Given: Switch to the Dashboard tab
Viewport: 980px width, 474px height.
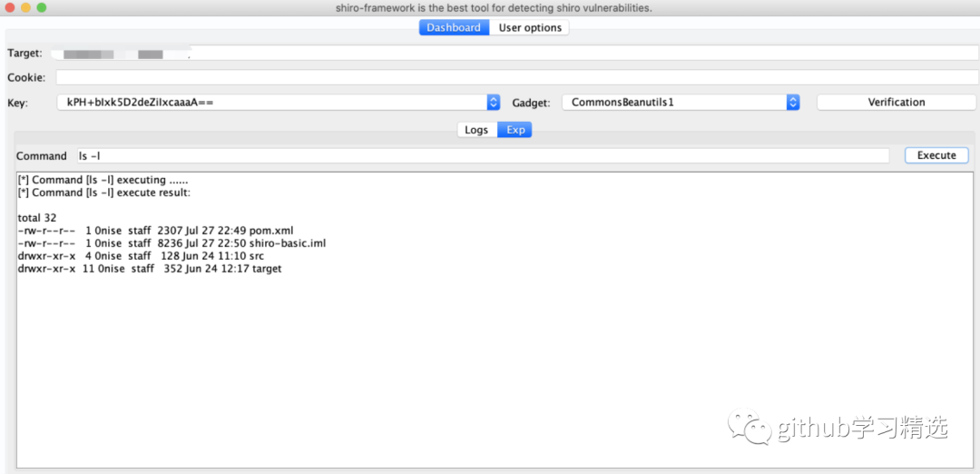Looking at the screenshot, I should click(454, 27).
